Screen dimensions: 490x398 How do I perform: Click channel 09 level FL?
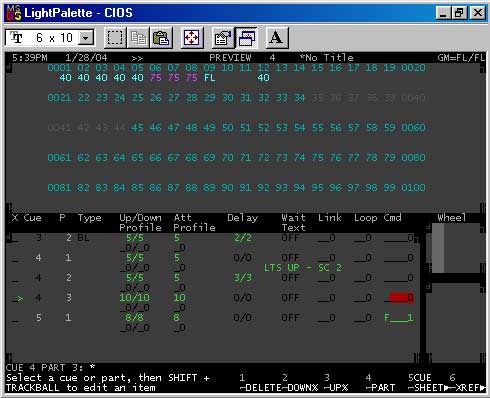coord(210,78)
